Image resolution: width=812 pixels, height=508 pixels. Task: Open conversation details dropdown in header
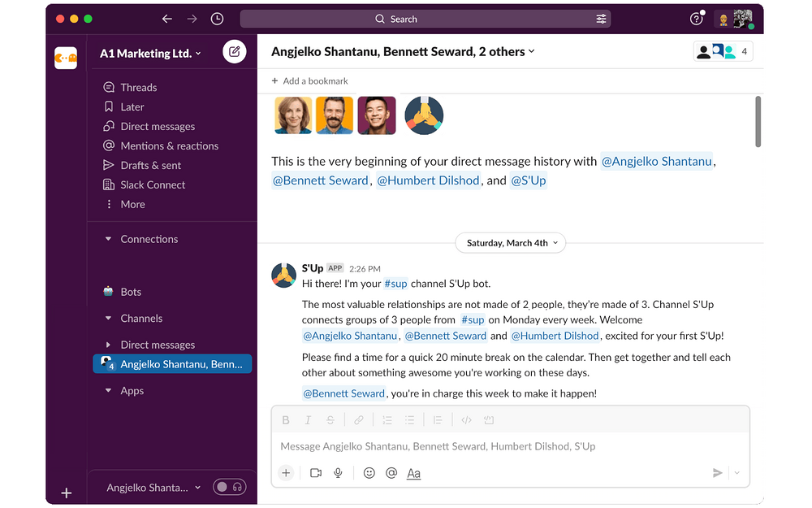coord(403,52)
